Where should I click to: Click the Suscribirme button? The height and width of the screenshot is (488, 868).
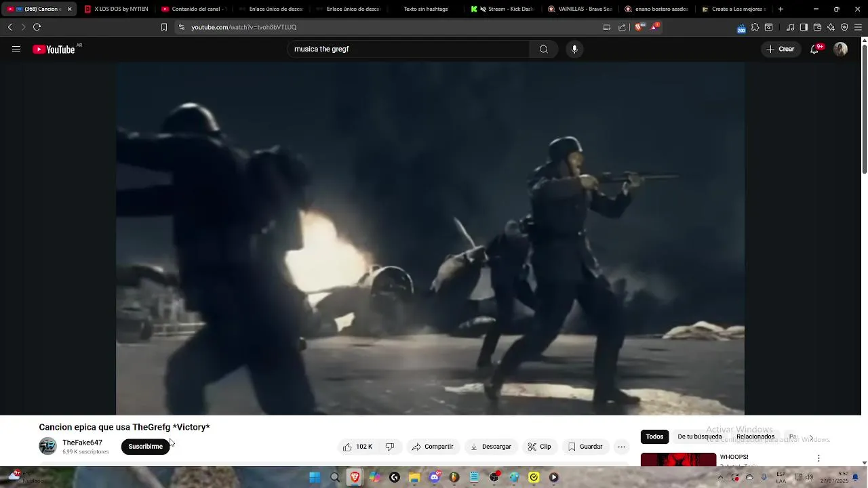145,447
